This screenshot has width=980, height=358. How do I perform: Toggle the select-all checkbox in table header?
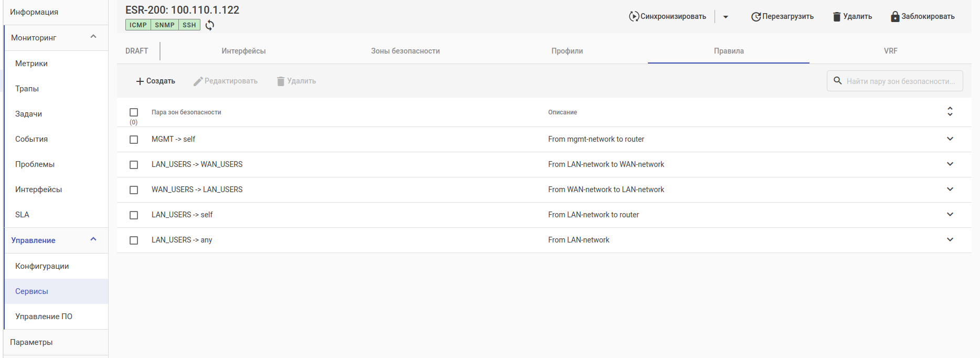[x=134, y=112]
